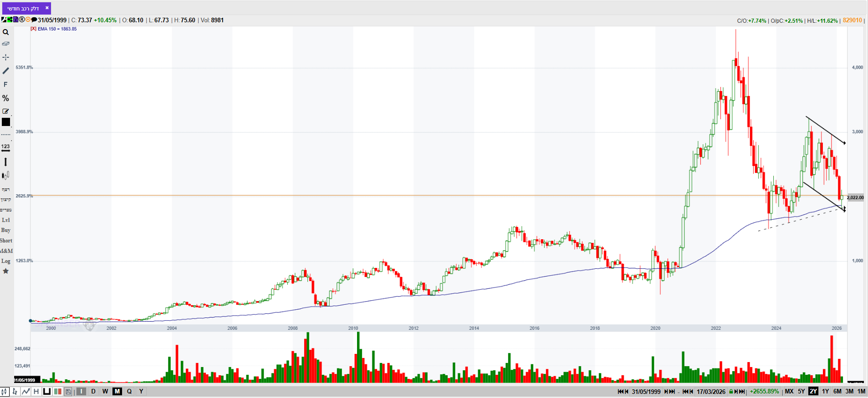Switch to line chart type

coord(26,391)
